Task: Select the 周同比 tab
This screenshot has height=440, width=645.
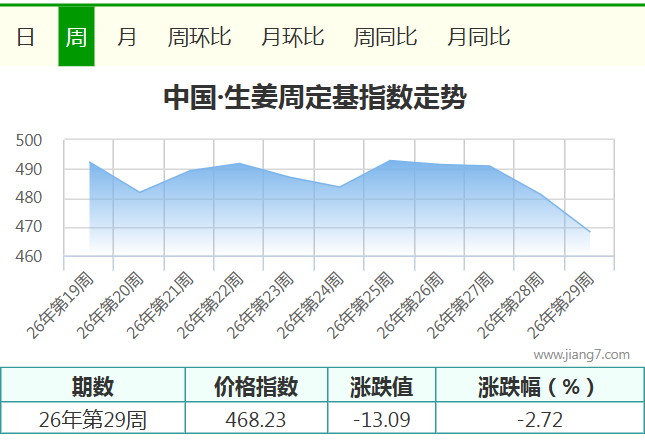Action: coord(385,37)
